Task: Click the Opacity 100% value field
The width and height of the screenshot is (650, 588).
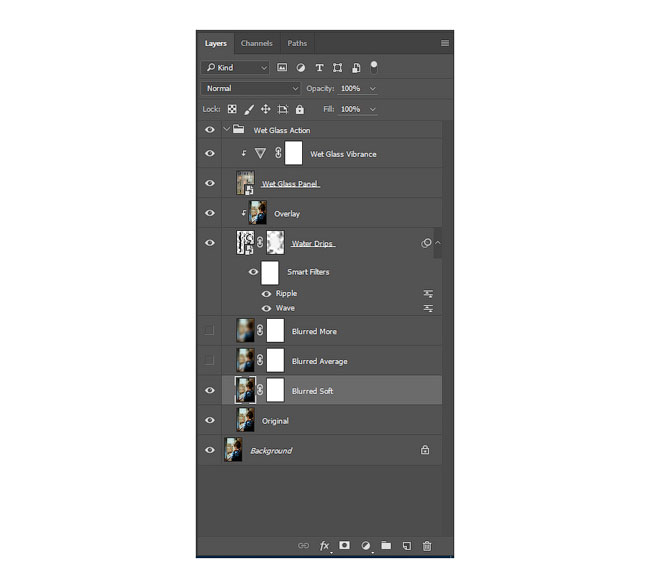Action: [351, 89]
